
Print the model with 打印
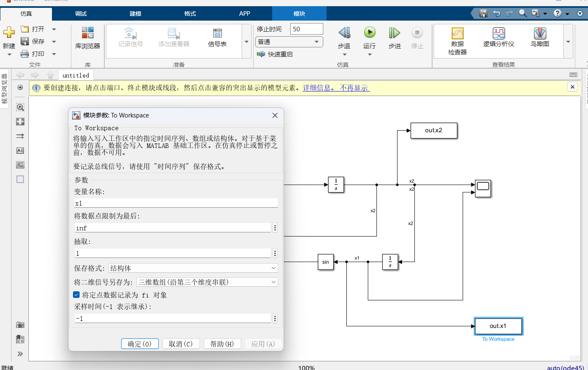click(33, 54)
